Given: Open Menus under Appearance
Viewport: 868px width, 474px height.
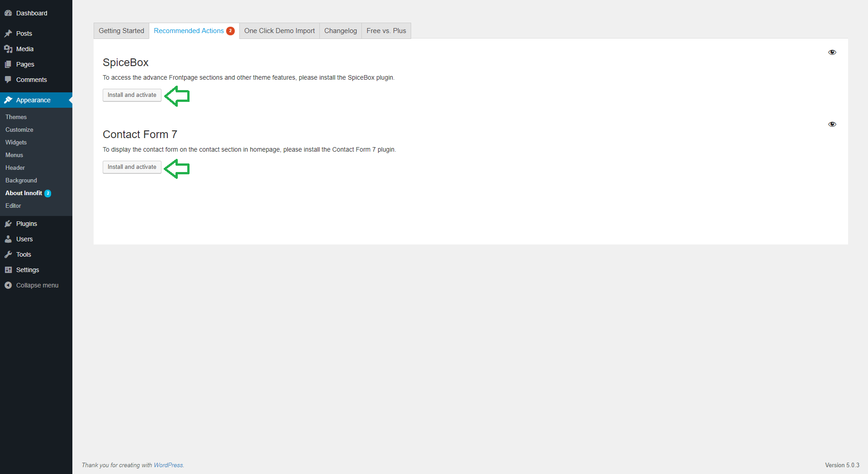Looking at the screenshot, I should click(x=36, y=155).
